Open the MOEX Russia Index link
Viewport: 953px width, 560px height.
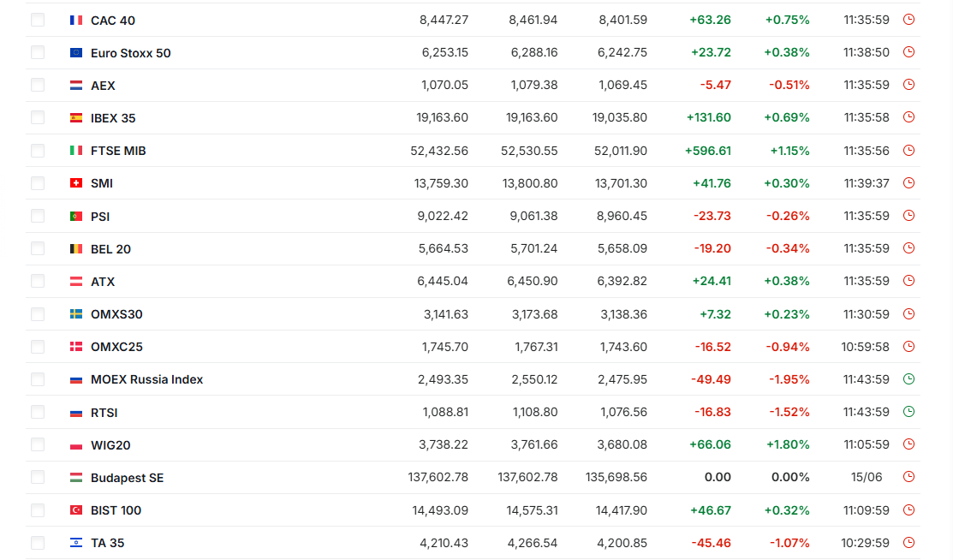click(x=146, y=379)
